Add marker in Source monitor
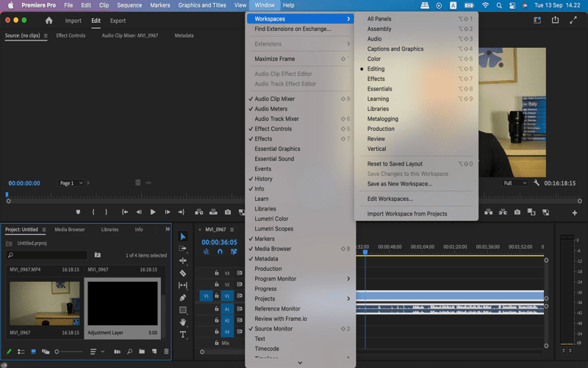The width and height of the screenshot is (588, 368). click(78, 212)
